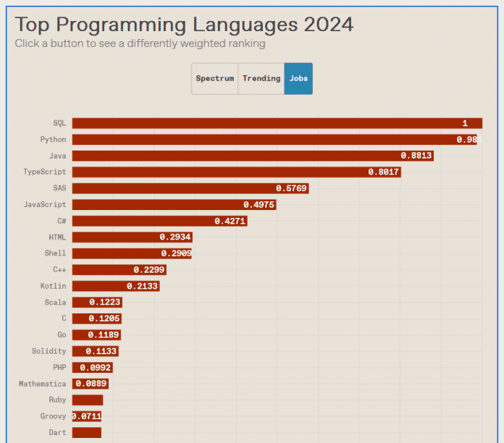Click the Mathematica bar showing 0.0889
Image resolution: width=504 pixels, height=443 pixels.
[91, 384]
